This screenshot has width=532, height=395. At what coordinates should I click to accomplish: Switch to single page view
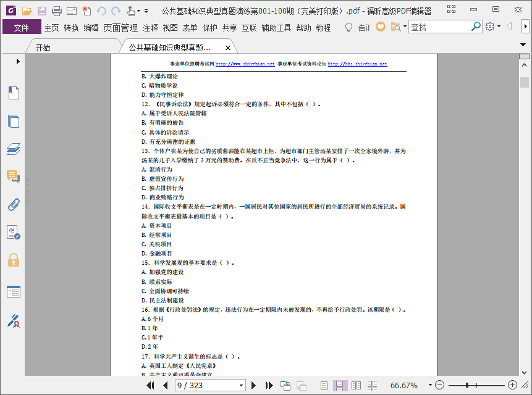click(x=324, y=385)
